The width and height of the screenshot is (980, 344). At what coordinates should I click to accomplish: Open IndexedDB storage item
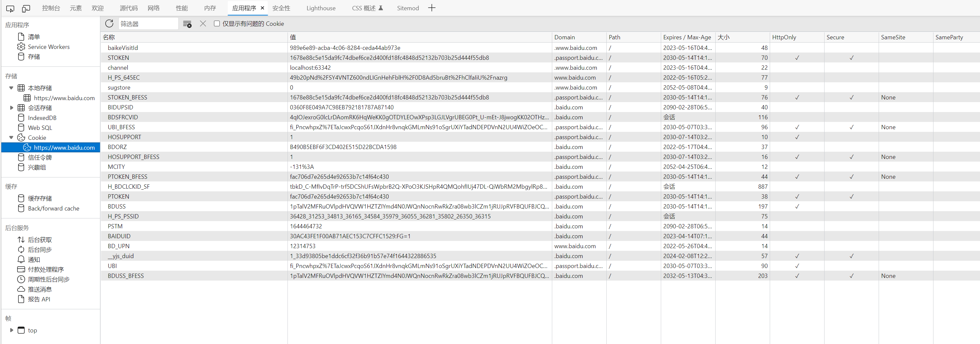click(42, 117)
